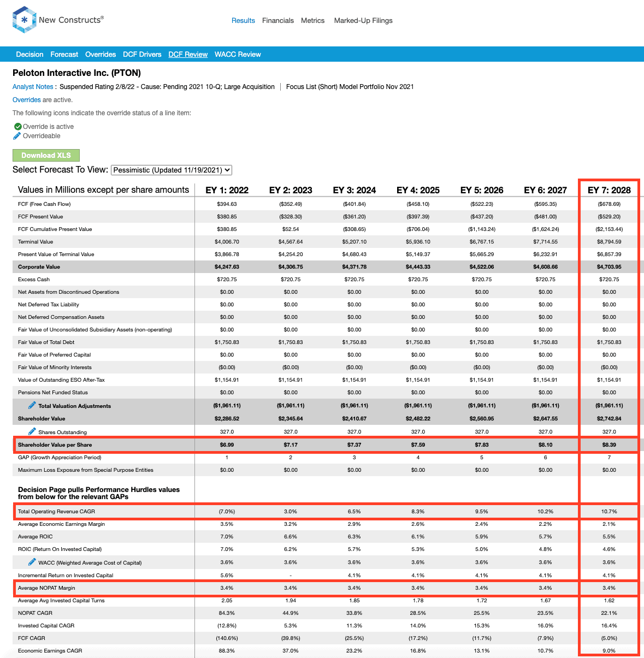Click the EY 1: 2022 column header
The image size is (644, 658).
[227, 190]
